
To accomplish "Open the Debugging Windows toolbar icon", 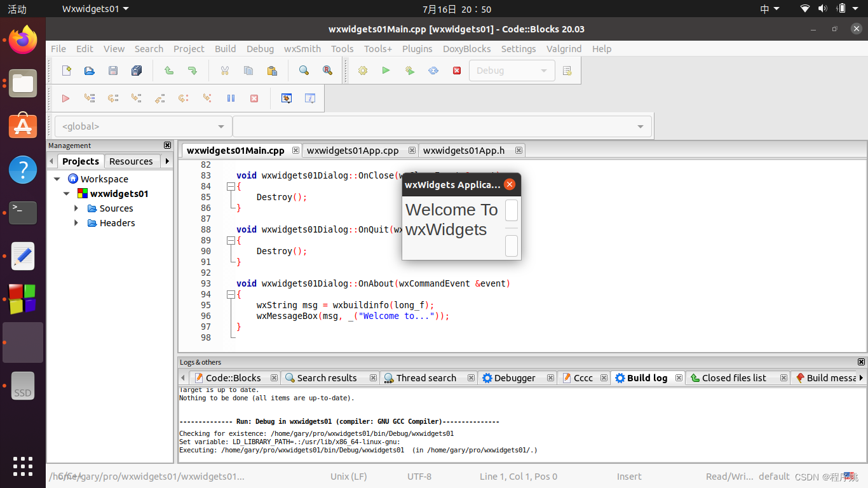I will pos(287,98).
